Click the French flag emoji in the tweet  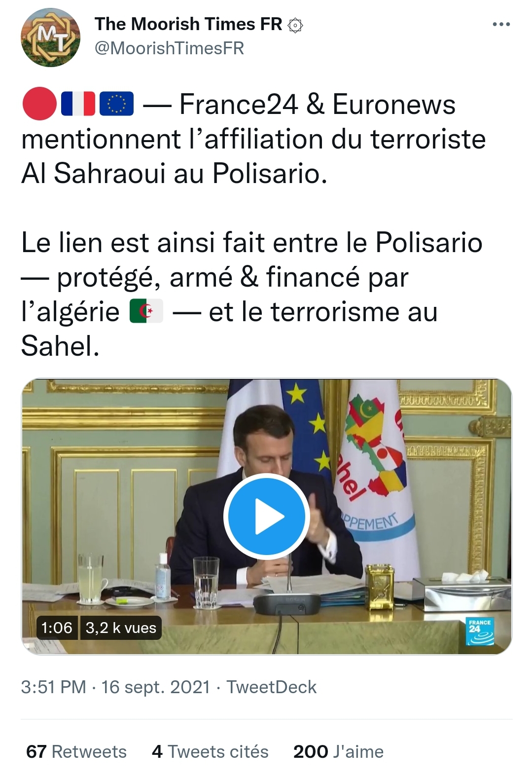(x=78, y=104)
